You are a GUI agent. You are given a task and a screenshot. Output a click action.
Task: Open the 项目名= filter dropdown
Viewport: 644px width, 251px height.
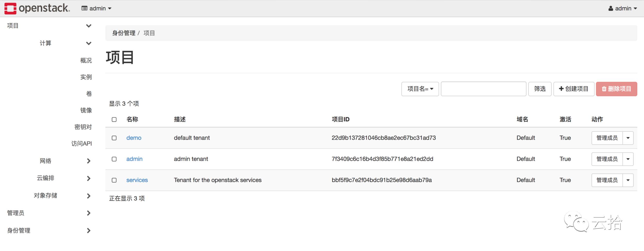coord(420,89)
